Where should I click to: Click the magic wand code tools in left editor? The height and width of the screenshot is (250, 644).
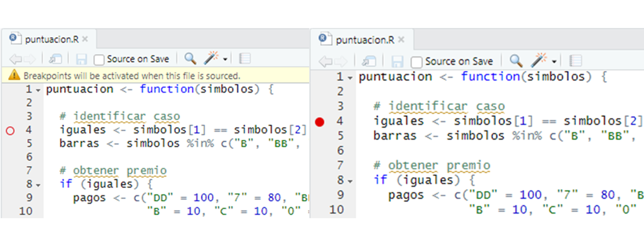pyautogui.click(x=211, y=58)
